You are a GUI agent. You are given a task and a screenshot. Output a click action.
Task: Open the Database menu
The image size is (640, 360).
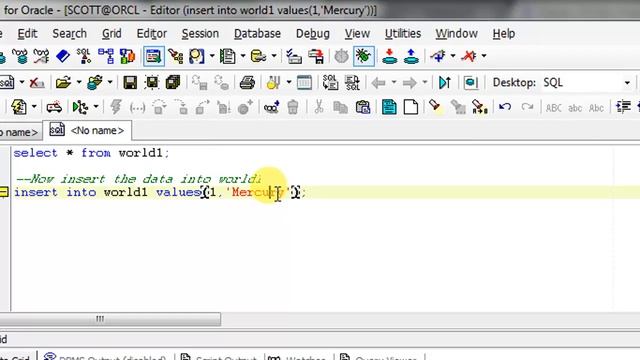coord(257,33)
